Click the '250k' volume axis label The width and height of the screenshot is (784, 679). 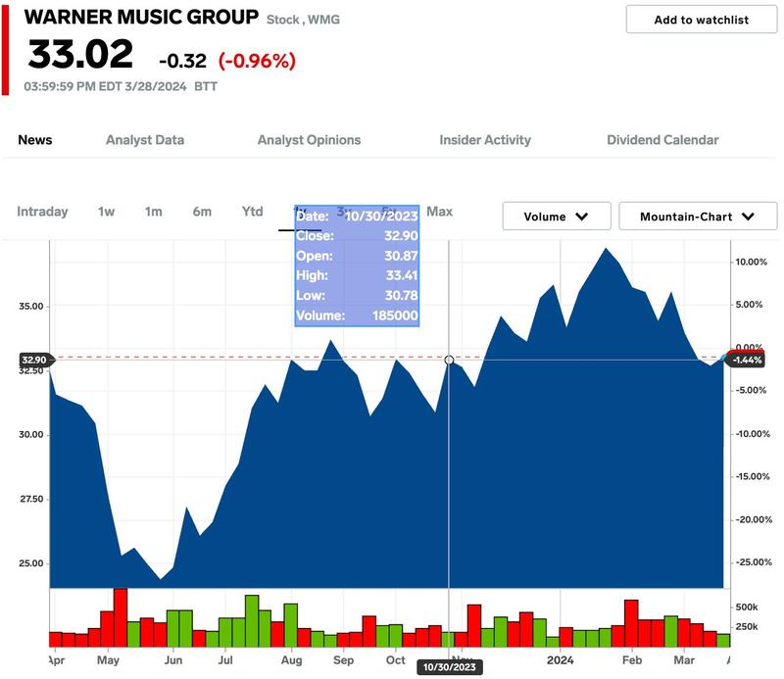(747, 626)
